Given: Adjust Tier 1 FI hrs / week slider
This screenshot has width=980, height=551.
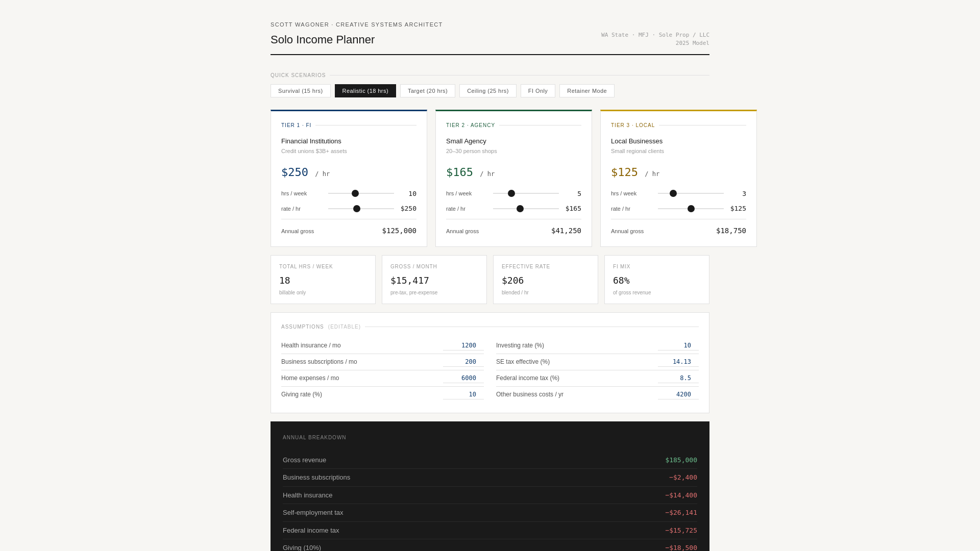Looking at the screenshot, I should coord(361,193).
